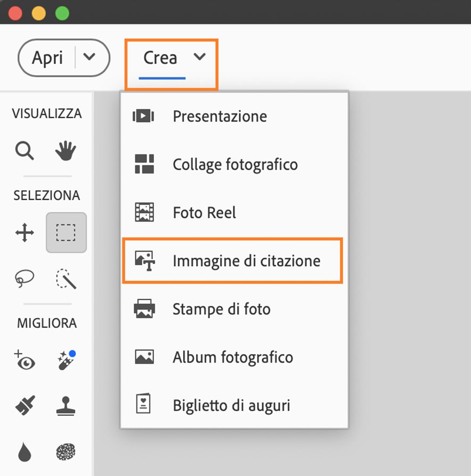This screenshot has width=471, height=476.
Task: Select the Lasso tool
Action: tap(25, 277)
